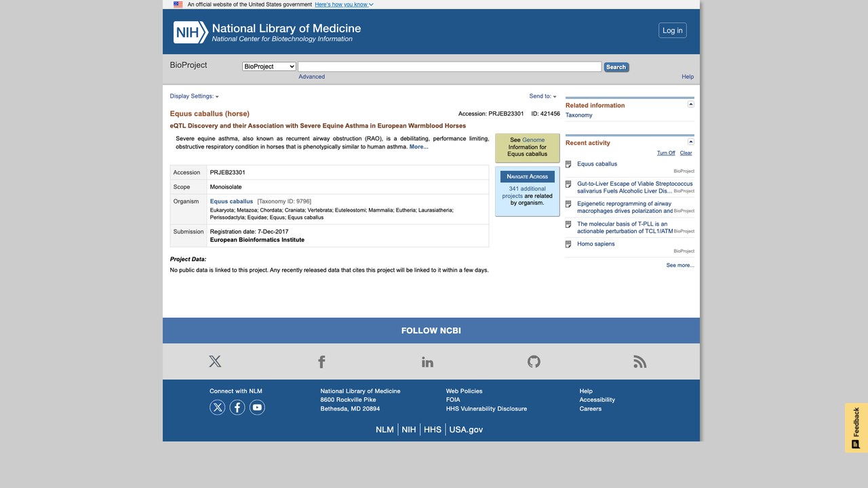Open the Send to menu
868x488 pixels.
(542, 96)
